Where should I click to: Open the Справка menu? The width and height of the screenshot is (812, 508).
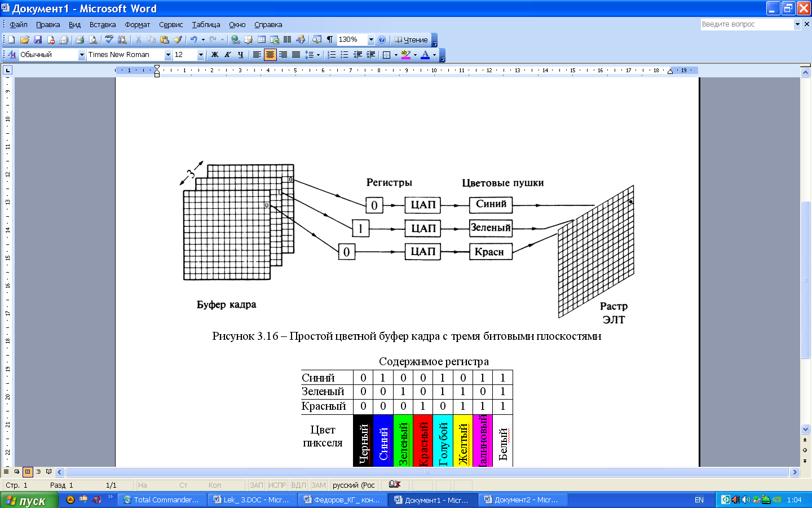coord(268,24)
